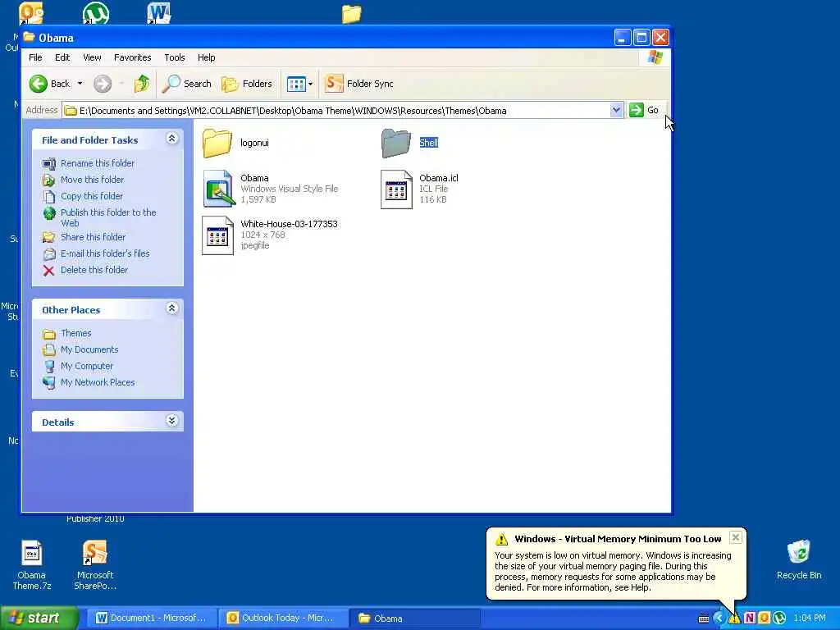Click the Outlook tray icon
The height and width of the screenshot is (630, 840).
[x=764, y=619]
